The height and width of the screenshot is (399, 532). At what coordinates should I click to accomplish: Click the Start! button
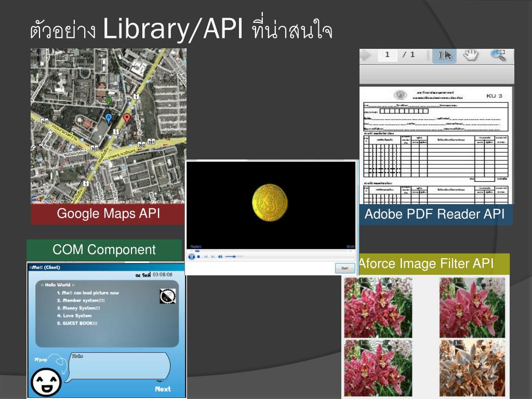pos(345,268)
